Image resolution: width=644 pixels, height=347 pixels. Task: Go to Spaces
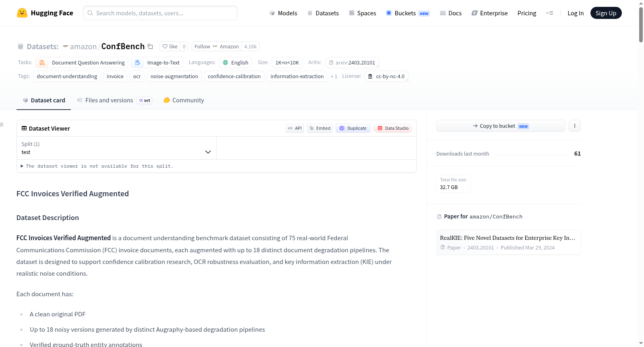pyautogui.click(x=362, y=13)
